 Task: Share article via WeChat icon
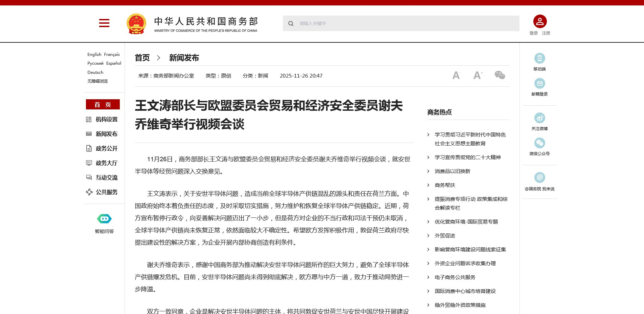click(x=499, y=75)
